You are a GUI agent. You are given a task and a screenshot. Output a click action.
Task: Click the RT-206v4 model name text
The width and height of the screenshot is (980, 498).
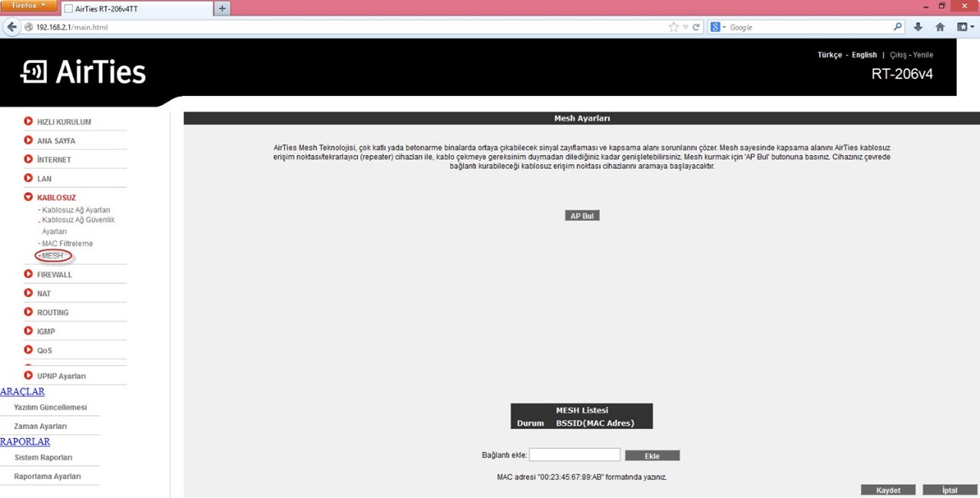tap(902, 74)
